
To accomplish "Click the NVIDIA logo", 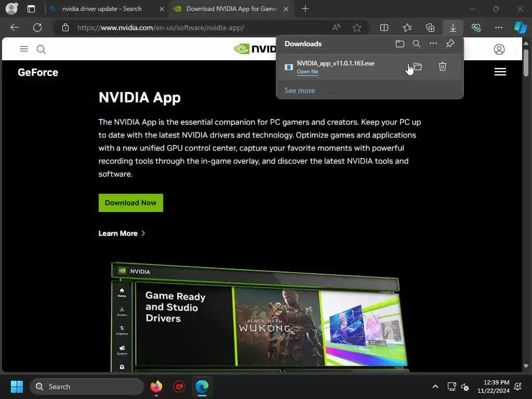I will [255, 49].
